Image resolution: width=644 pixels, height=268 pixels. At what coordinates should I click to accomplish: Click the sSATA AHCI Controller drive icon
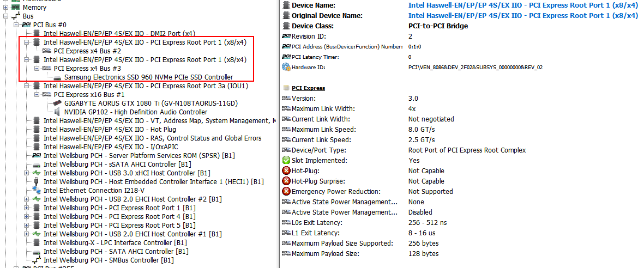pyautogui.click(x=37, y=165)
